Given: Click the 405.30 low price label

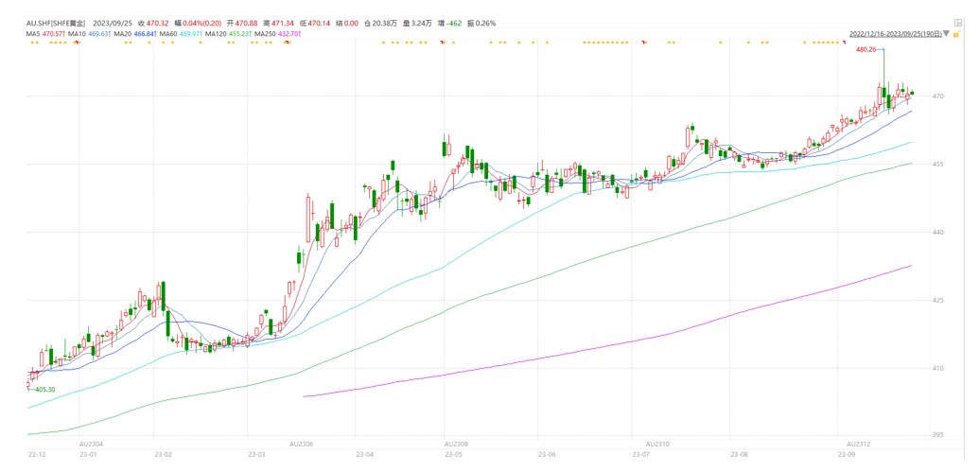Looking at the screenshot, I should pos(45,390).
